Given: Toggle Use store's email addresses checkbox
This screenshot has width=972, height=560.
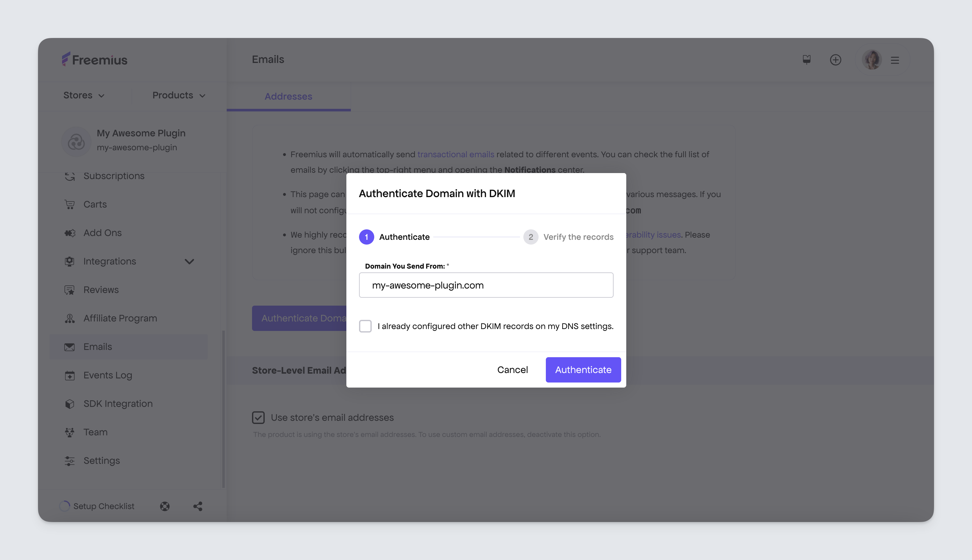Looking at the screenshot, I should click(x=258, y=417).
